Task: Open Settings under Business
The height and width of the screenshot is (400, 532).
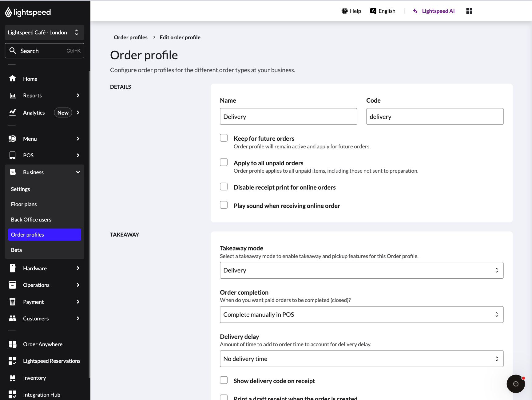Action: coord(20,189)
